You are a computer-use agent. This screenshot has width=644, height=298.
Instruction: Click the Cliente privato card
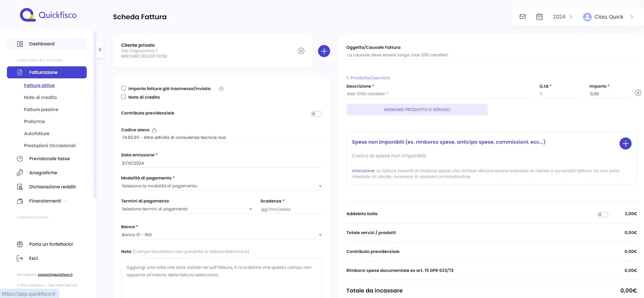(x=213, y=51)
